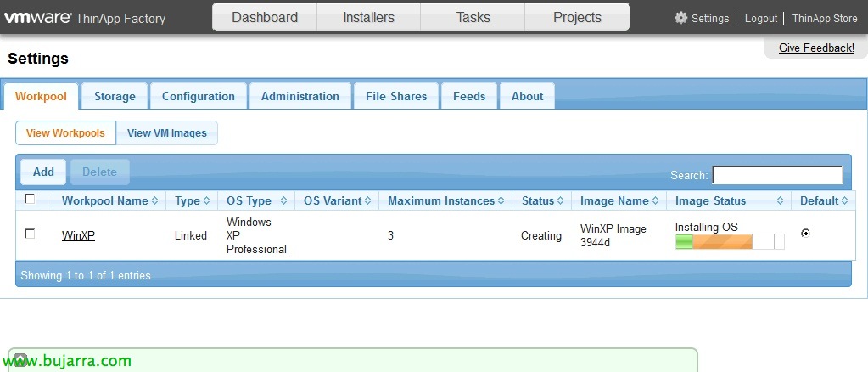This screenshot has height=372, width=868.
Task: Sort by Type column arrows
Action: (x=206, y=200)
